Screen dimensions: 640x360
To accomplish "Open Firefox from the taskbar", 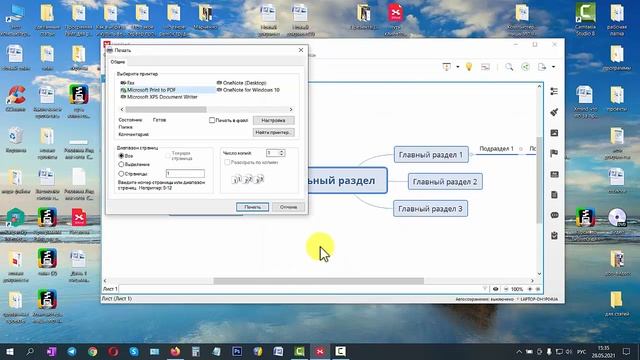I will [x=175, y=351].
